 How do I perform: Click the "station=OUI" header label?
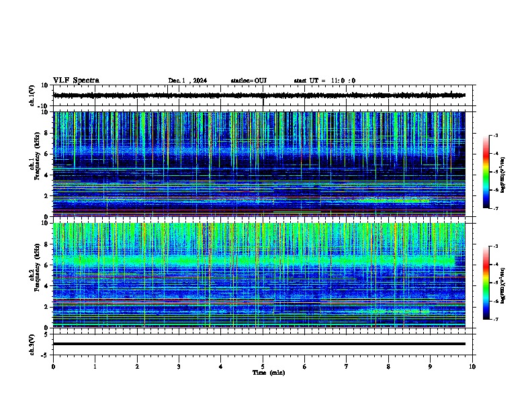pos(249,81)
